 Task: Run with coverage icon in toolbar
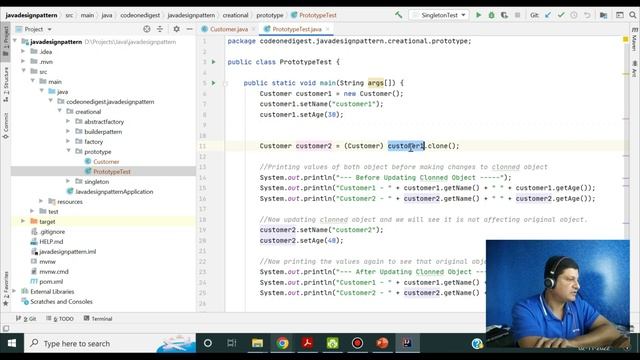pos(504,15)
